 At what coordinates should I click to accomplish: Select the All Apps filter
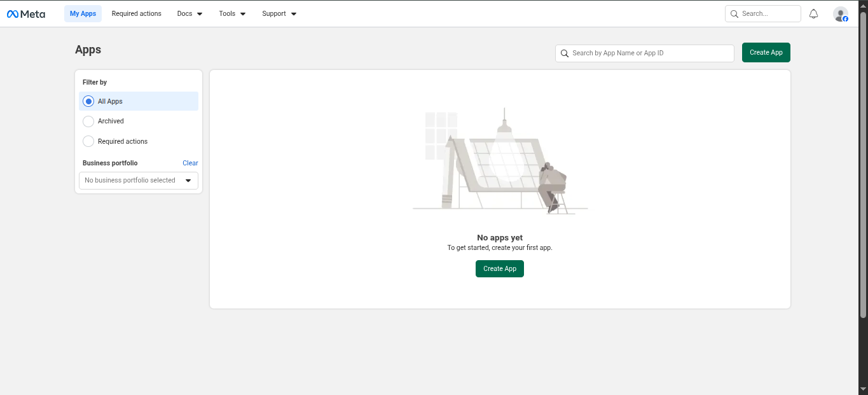coord(89,101)
